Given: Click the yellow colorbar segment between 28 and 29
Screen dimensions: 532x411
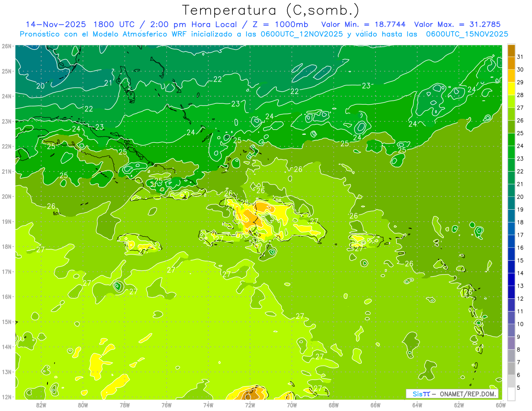Looking at the screenshot, I should (x=511, y=89).
